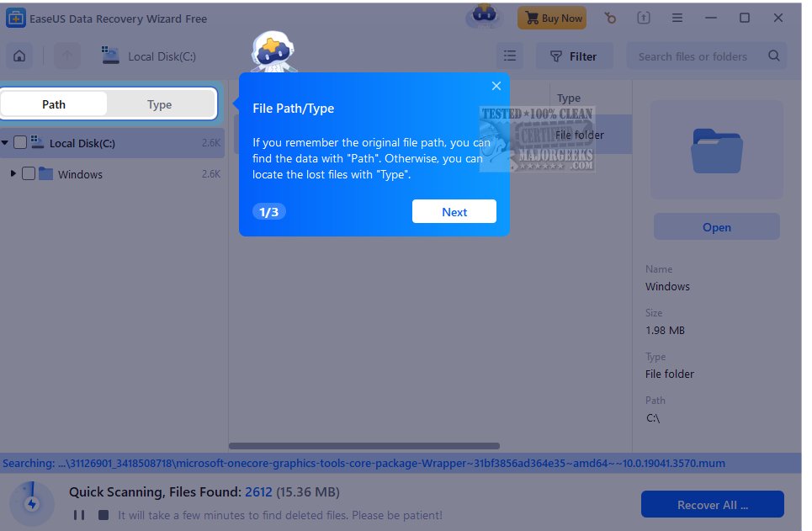Click the Home icon in toolbar
Viewport: 812px width, 531px height.
click(19, 56)
